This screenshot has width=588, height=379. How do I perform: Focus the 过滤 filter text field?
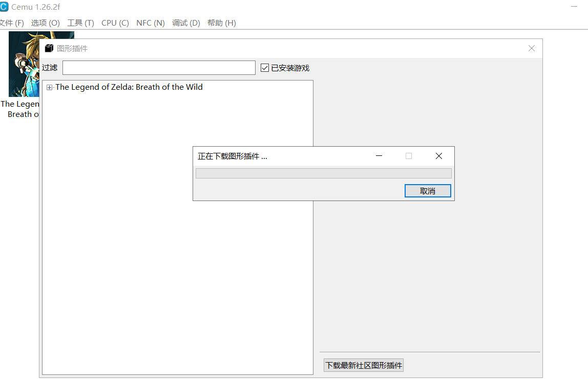(159, 68)
